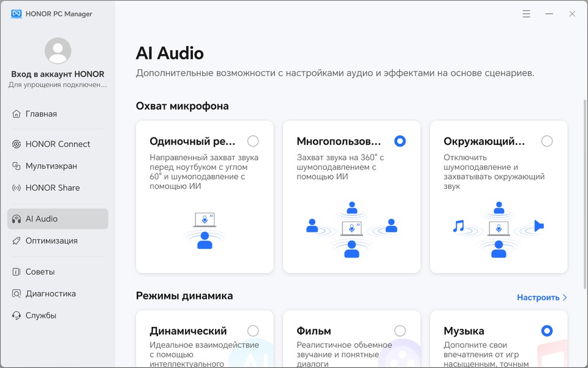This screenshot has height=368, width=588.
Task: Click the AI Audio page title
Action: [x=170, y=53]
